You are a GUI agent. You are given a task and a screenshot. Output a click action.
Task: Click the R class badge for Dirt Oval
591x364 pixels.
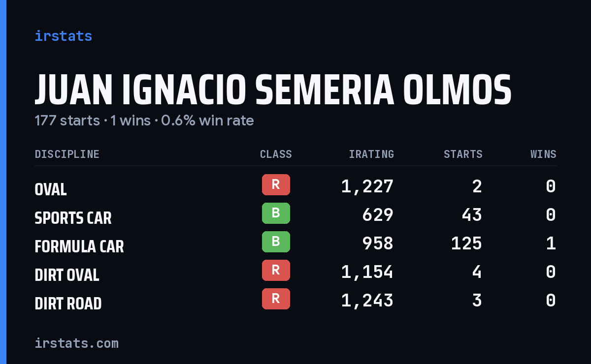(x=276, y=271)
